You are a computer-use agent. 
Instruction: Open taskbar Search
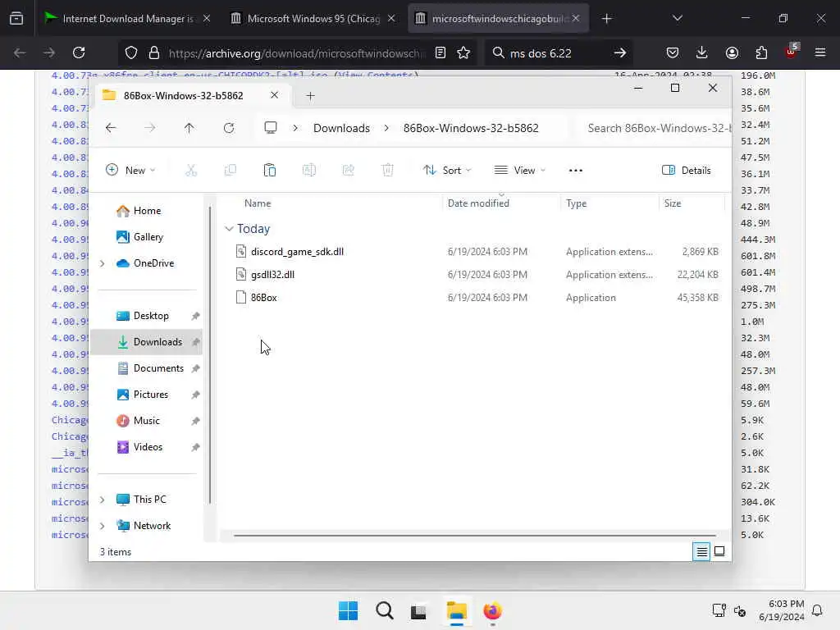(384, 610)
